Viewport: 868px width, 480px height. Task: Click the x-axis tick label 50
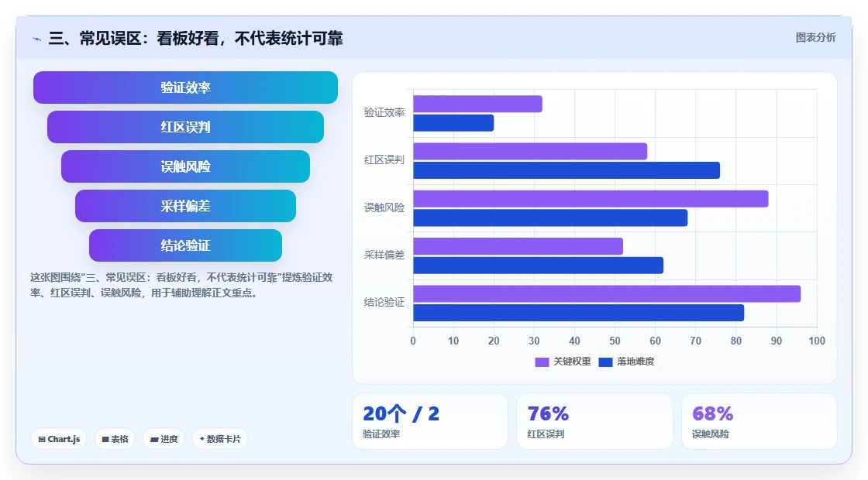pyautogui.click(x=615, y=341)
